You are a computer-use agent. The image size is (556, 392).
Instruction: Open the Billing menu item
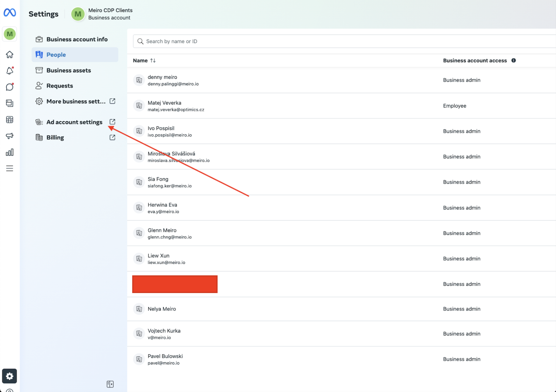(75, 137)
